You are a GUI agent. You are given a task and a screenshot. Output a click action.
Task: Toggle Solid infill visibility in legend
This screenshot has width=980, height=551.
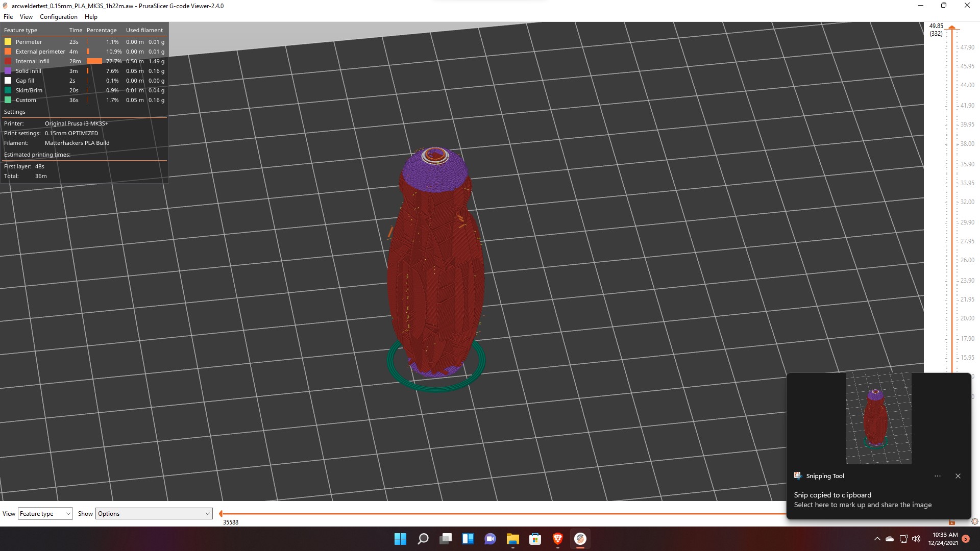tap(28, 71)
